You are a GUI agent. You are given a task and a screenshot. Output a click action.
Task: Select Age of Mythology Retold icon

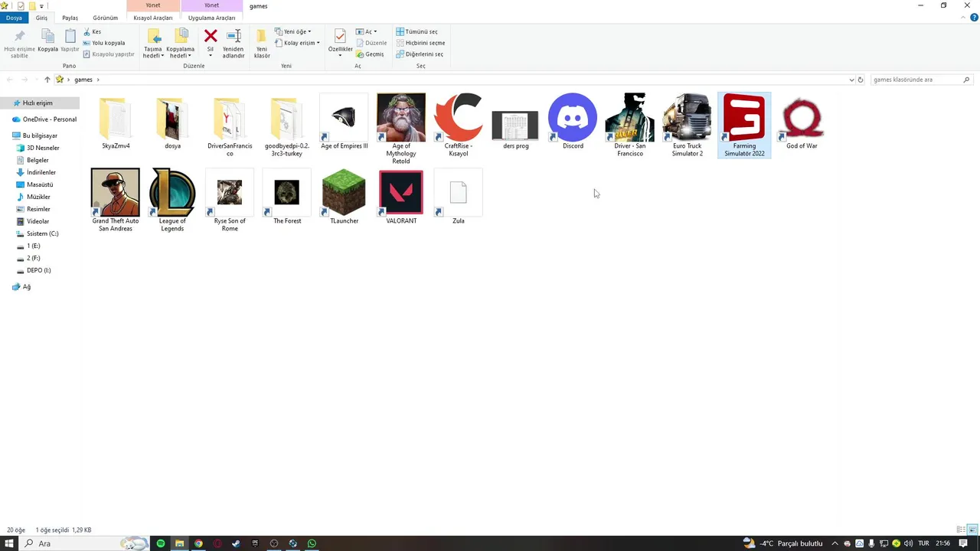[401, 117]
